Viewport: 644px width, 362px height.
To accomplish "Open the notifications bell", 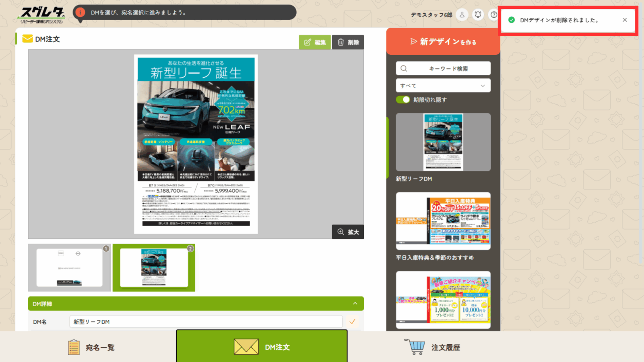I will tap(478, 15).
